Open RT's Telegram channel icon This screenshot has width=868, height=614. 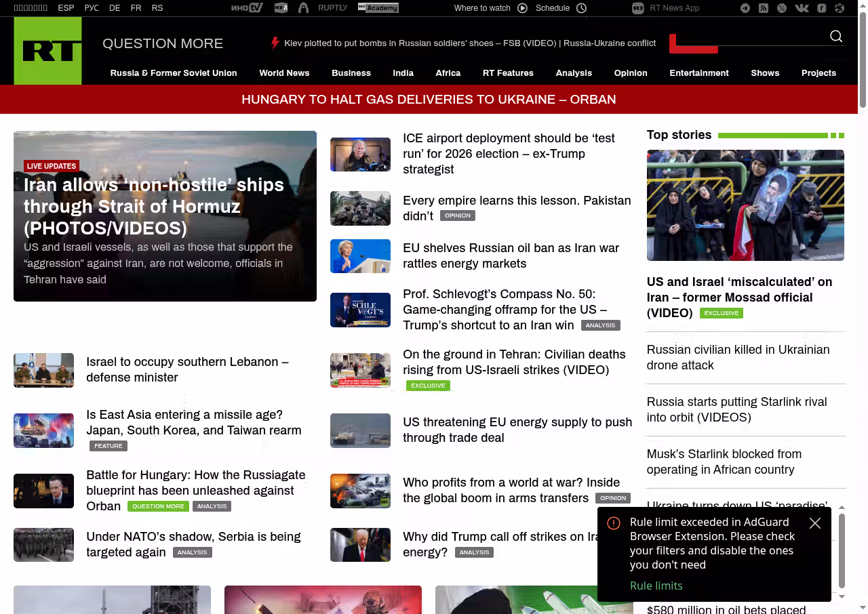[745, 8]
